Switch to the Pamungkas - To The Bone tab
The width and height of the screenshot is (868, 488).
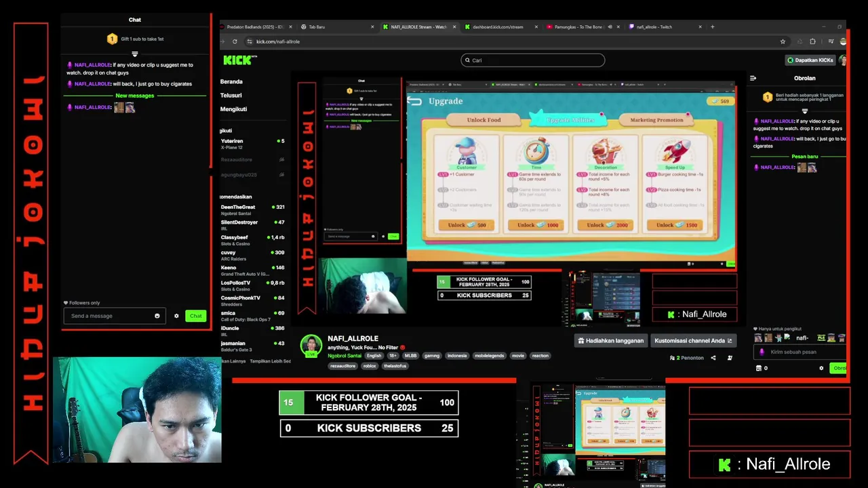click(x=583, y=27)
